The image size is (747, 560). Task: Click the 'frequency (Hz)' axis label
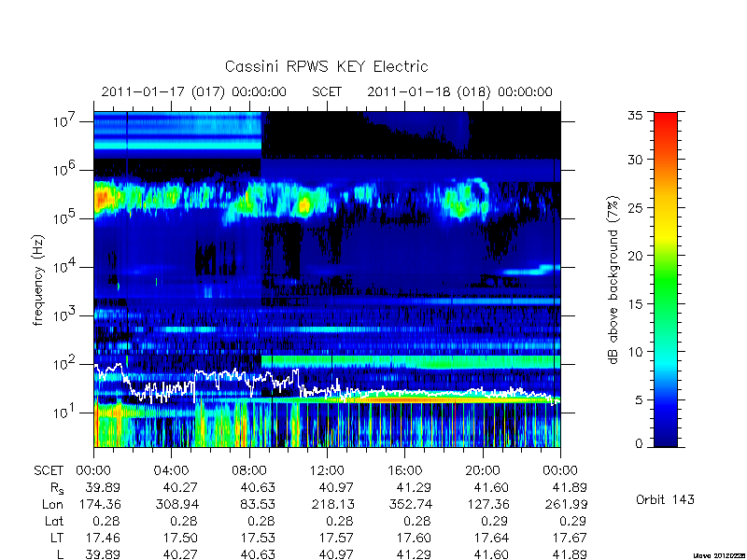pyautogui.click(x=38, y=280)
